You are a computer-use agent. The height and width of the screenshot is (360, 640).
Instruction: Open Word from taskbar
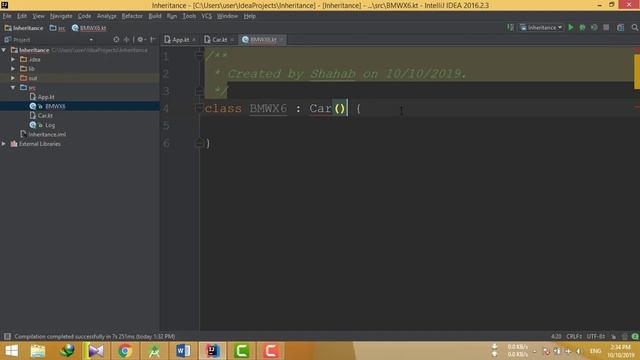[x=183, y=351]
